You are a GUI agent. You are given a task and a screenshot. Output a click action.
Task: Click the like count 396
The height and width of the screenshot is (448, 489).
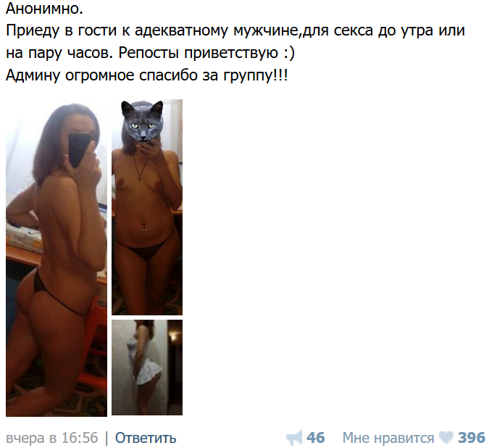point(472,438)
